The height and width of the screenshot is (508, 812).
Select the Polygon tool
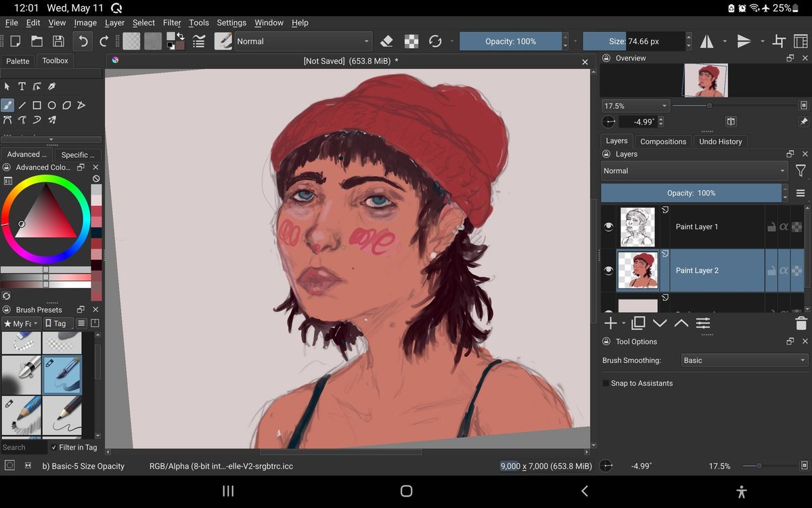66,105
